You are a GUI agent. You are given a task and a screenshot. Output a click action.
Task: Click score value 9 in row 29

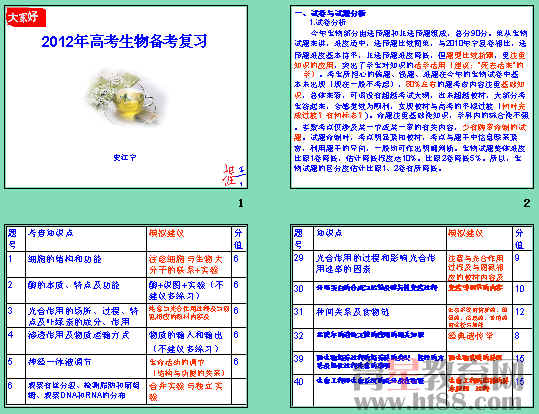click(x=517, y=258)
